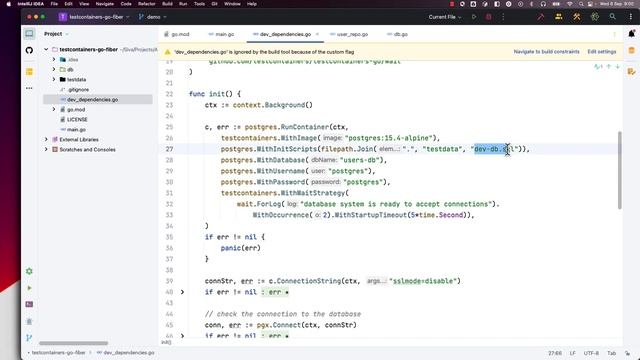
Task: Open the Project view options dropdown
Action: click(x=67, y=34)
